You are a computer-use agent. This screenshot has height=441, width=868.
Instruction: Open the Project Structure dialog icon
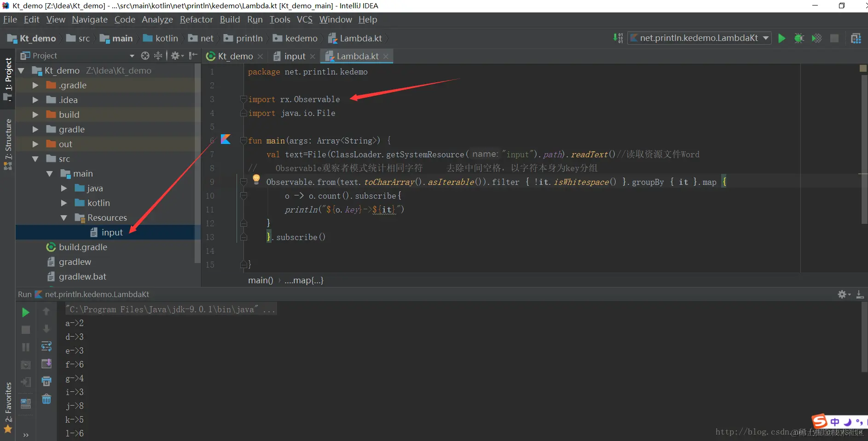pos(856,38)
